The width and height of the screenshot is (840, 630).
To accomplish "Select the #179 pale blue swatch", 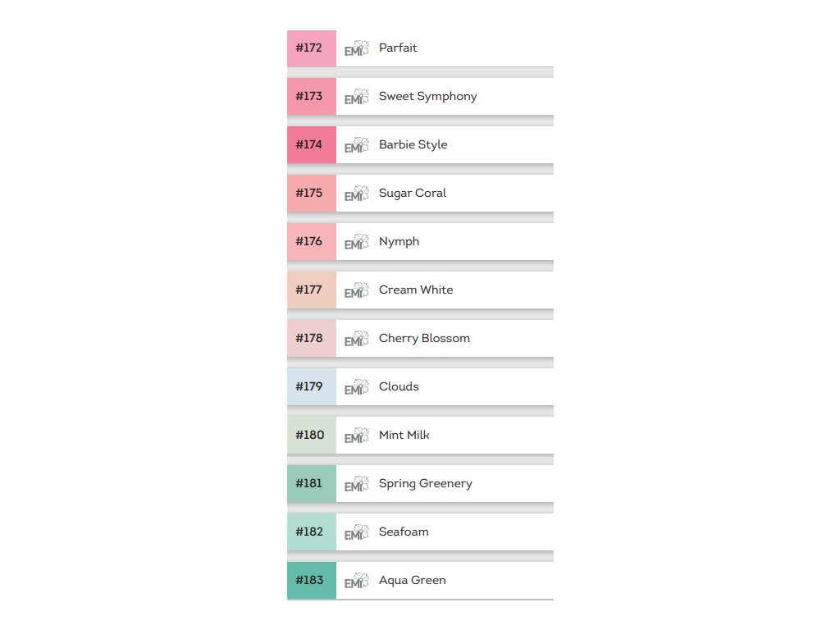I will [x=312, y=387].
